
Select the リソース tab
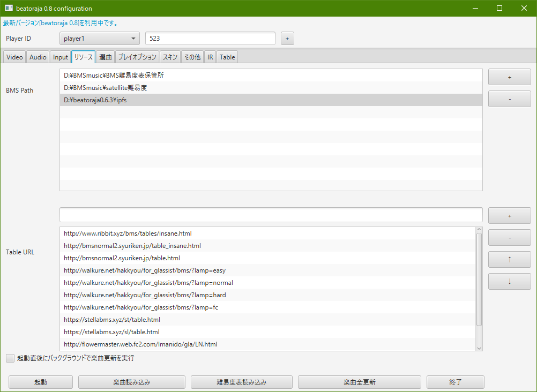click(83, 57)
